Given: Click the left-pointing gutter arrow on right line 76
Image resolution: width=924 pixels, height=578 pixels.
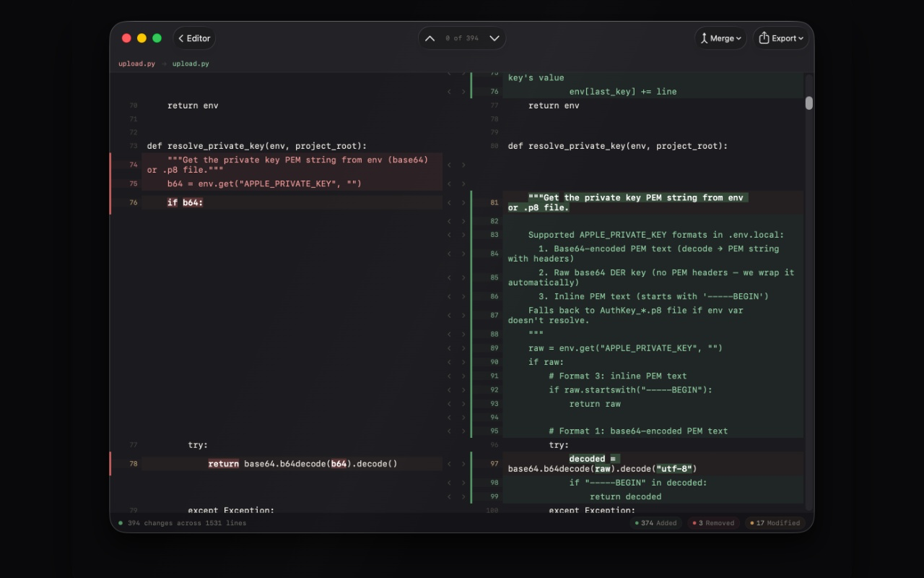Looking at the screenshot, I should [449, 92].
